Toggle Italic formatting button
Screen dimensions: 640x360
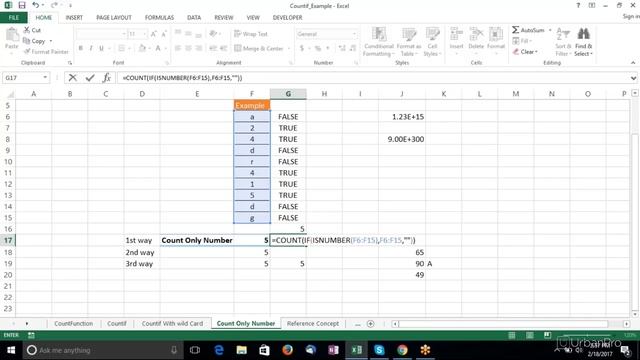[x=91, y=48]
